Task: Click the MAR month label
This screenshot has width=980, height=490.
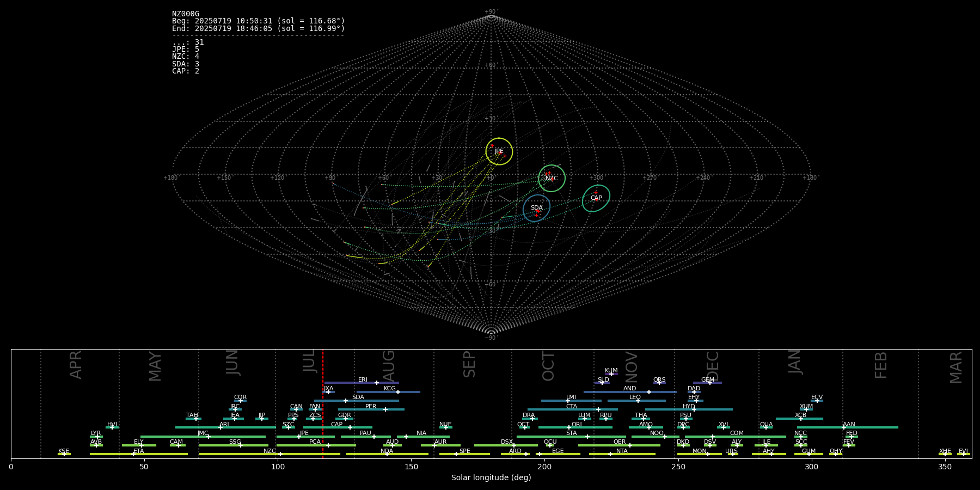Action: [x=956, y=367]
